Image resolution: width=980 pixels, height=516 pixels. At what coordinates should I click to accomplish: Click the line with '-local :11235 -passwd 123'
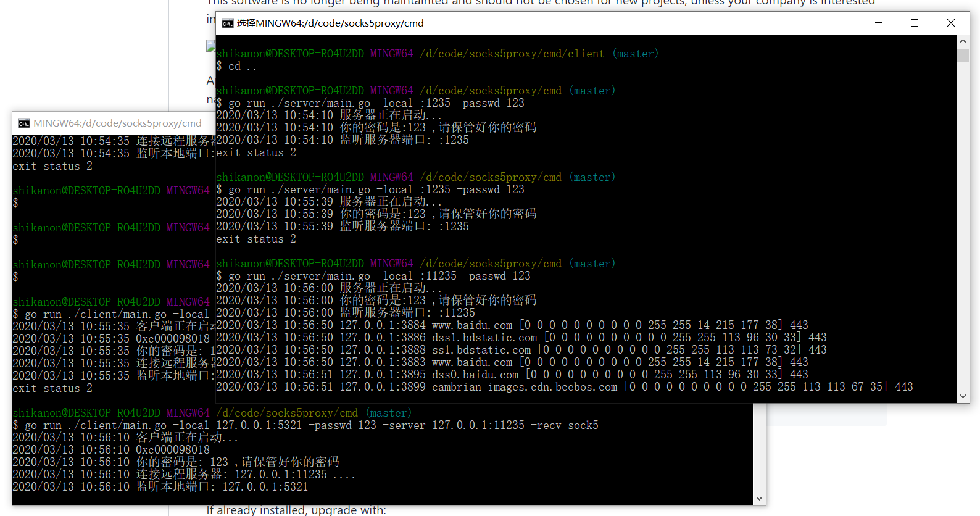373,276
